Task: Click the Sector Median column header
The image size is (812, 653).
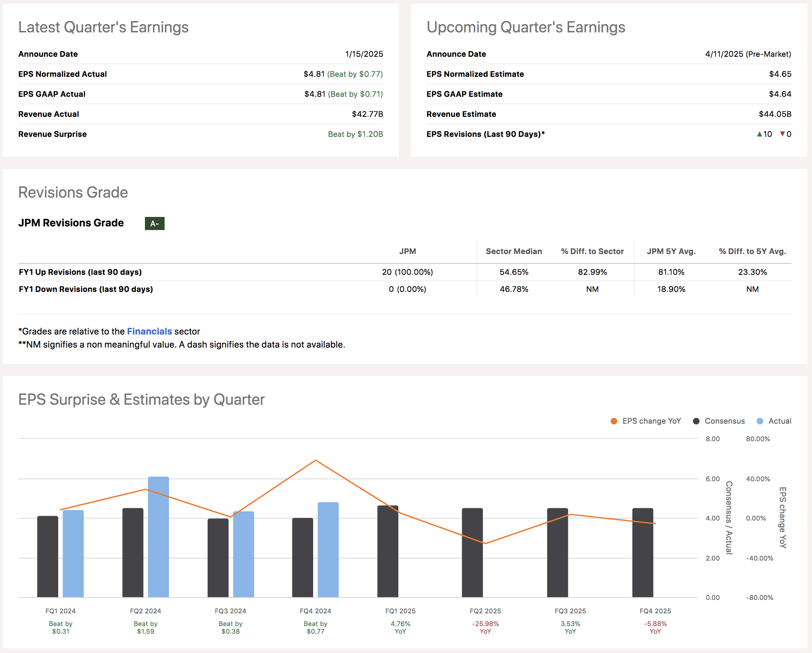Action: [x=514, y=251]
